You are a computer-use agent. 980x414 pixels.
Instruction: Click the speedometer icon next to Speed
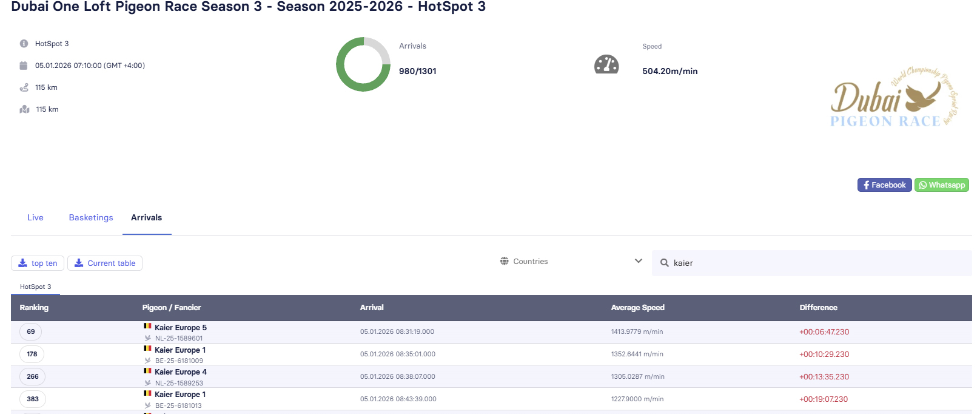606,64
